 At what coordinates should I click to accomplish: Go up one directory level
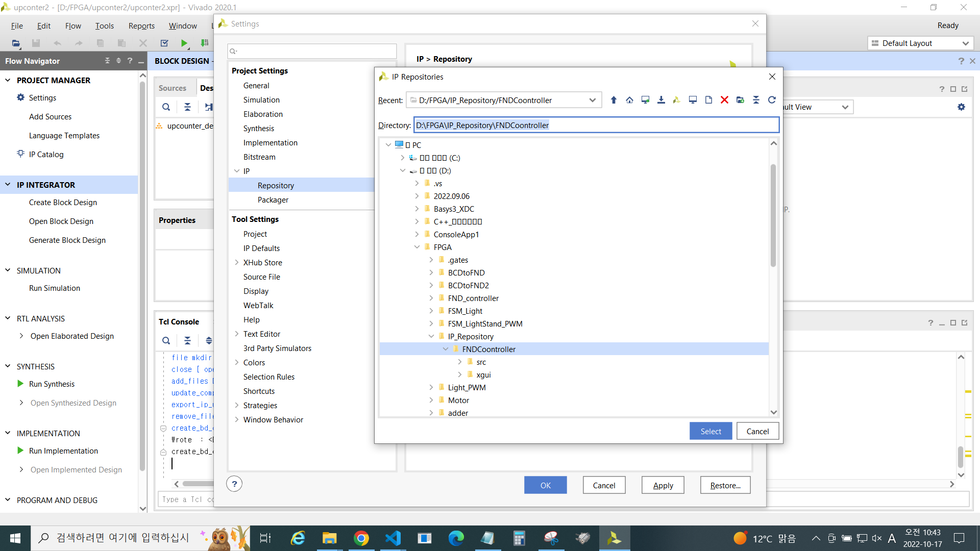pyautogui.click(x=614, y=100)
